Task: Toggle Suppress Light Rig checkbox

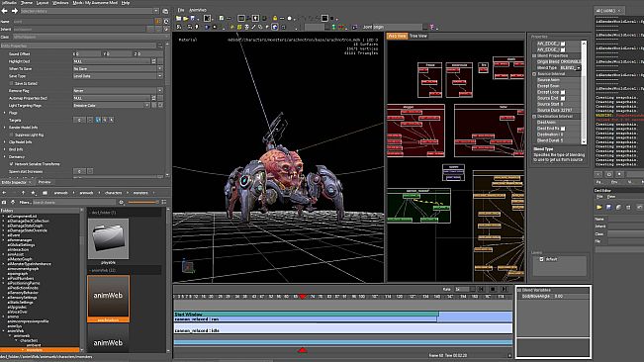Action: [x=11, y=135]
